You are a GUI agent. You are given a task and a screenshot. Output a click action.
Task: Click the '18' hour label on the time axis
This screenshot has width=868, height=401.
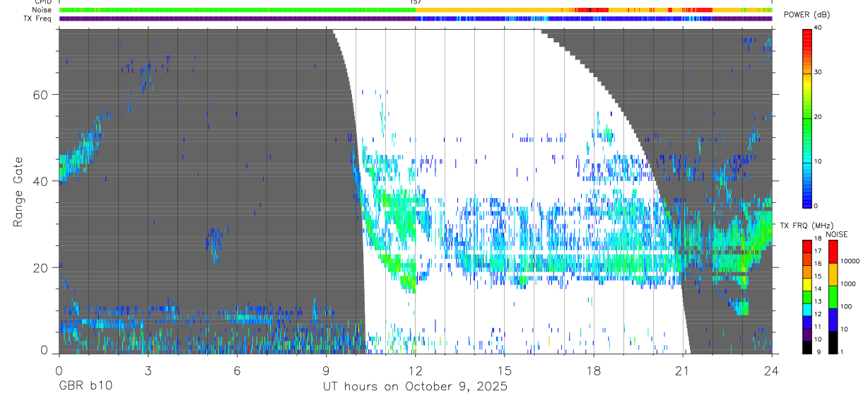(594, 370)
